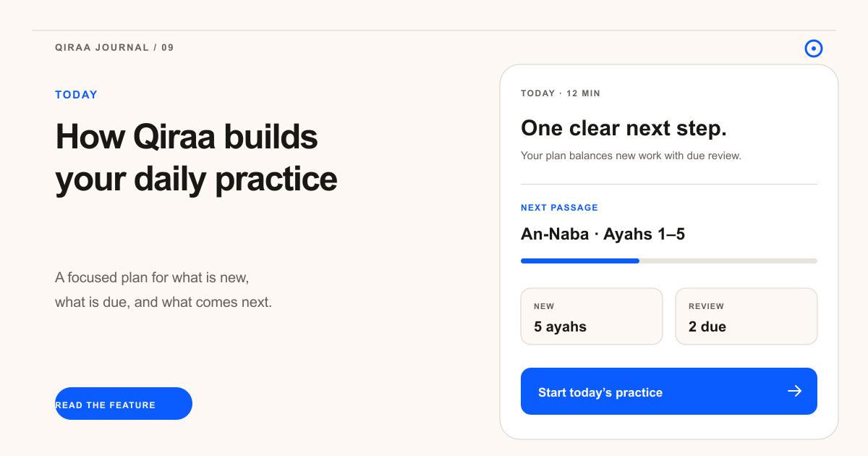The height and width of the screenshot is (456, 868).
Task: Click the Next Passage label
Action: tap(559, 208)
